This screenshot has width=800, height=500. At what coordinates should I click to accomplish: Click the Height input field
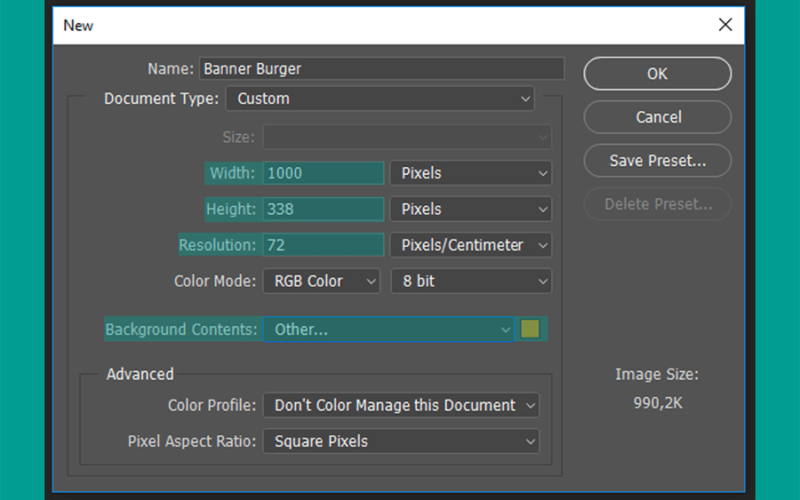(323, 209)
